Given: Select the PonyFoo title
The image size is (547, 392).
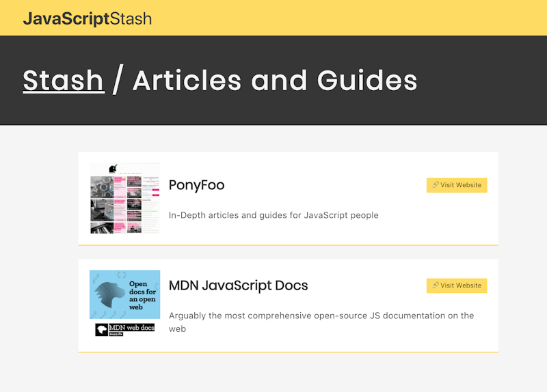Looking at the screenshot, I should point(197,185).
